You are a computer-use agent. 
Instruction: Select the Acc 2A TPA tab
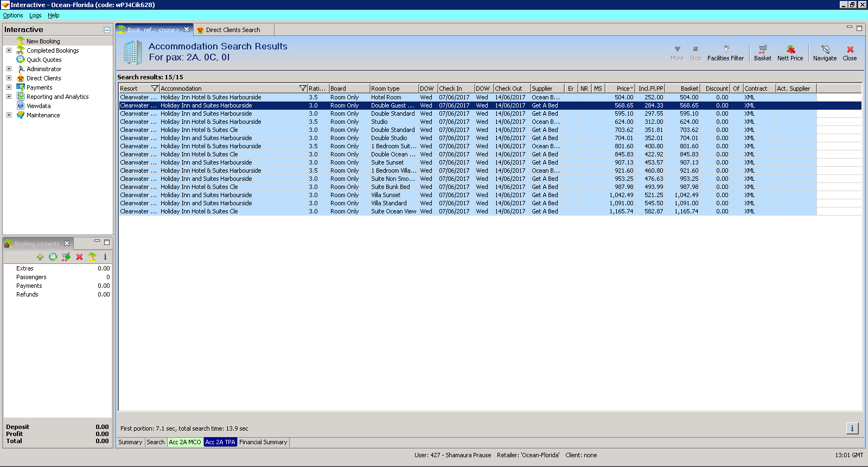click(220, 442)
